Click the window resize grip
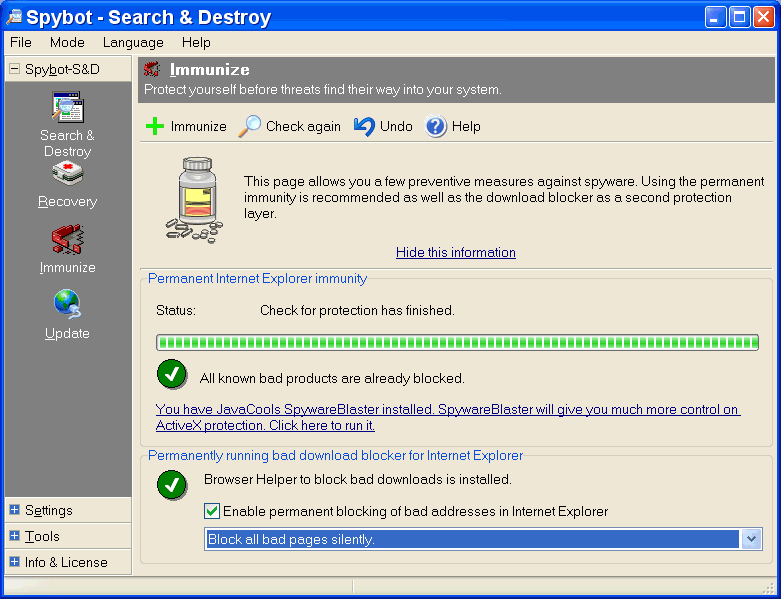This screenshot has width=781, height=599. point(769,587)
